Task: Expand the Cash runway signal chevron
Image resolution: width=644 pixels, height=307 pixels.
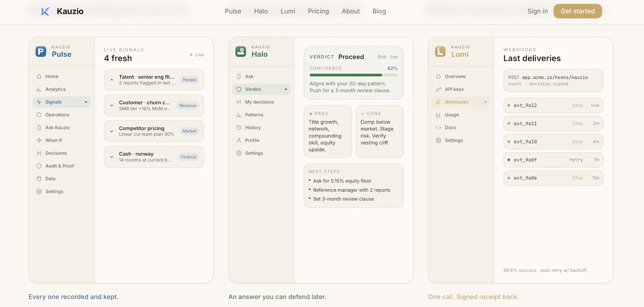Action: 111,157
